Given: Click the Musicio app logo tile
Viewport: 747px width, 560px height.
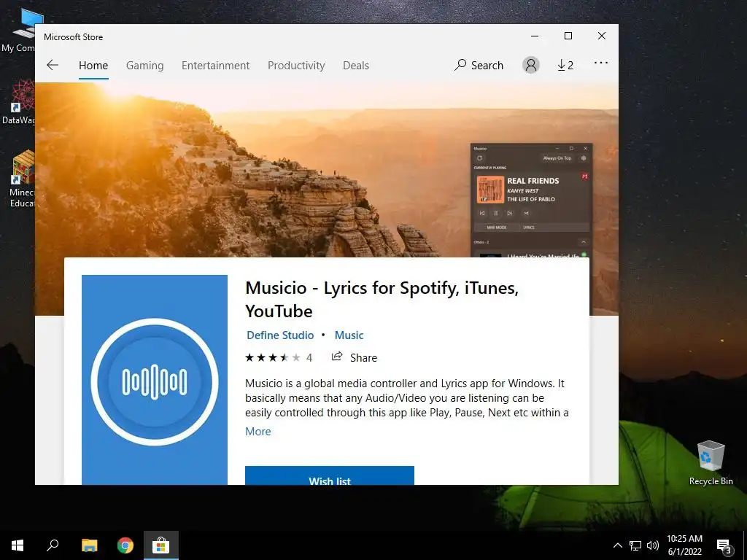Looking at the screenshot, I should tap(155, 380).
